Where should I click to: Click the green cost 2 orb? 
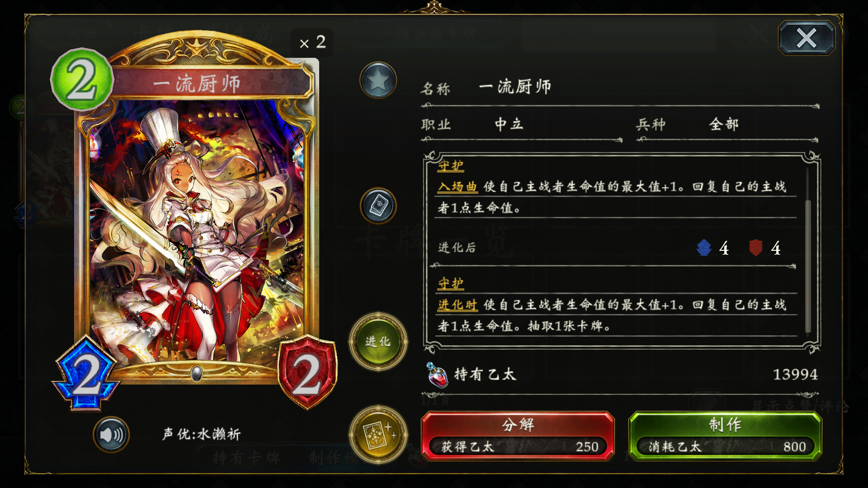82,80
